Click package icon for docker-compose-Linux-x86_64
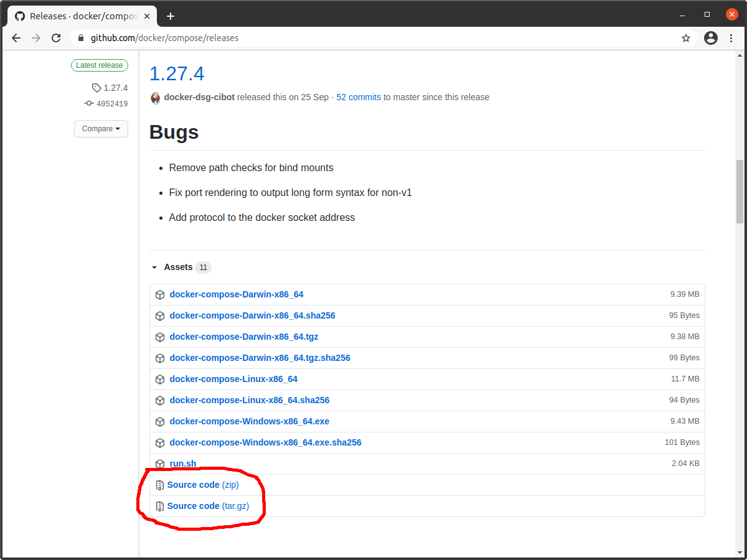Screen dimensions: 747x560 click(160, 380)
